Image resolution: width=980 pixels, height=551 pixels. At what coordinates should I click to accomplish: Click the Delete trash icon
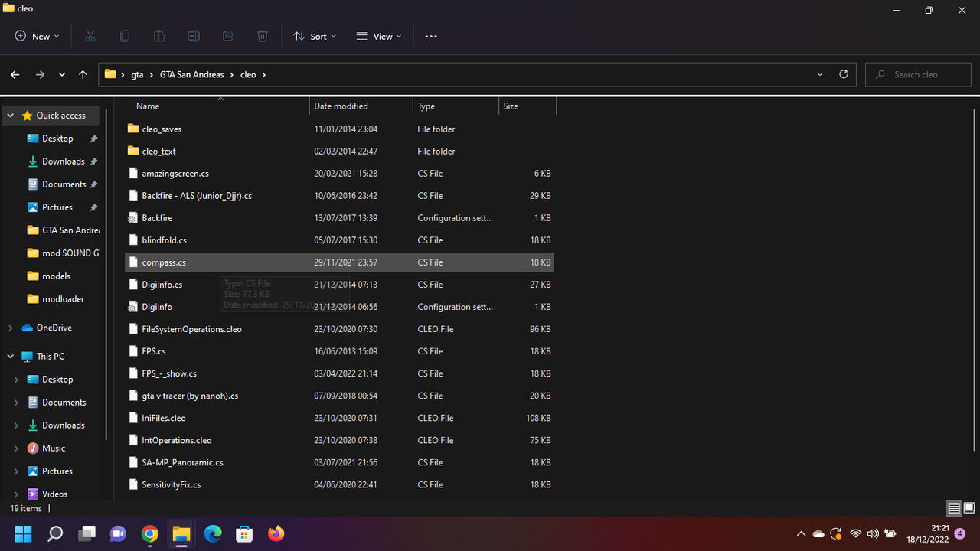coord(263,36)
